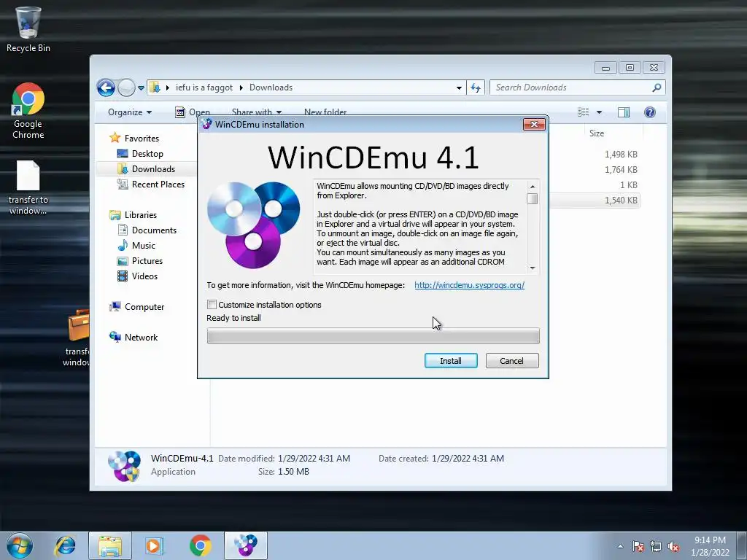Click the Downloads breadcrumb in the address bar
This screenshot has width=747, height=560.
271,87
